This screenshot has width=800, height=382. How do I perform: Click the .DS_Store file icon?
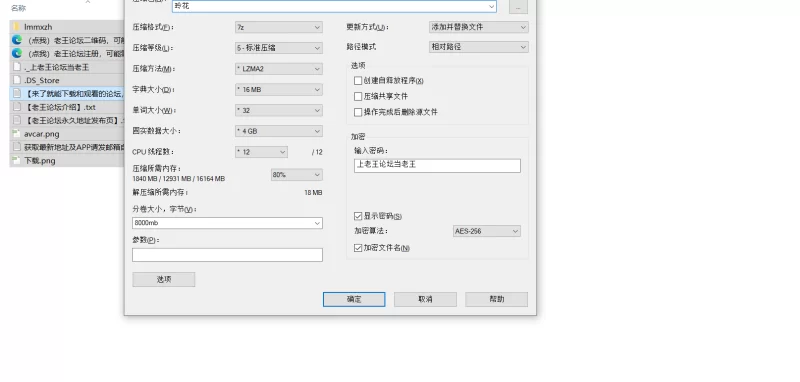(16, 80)
